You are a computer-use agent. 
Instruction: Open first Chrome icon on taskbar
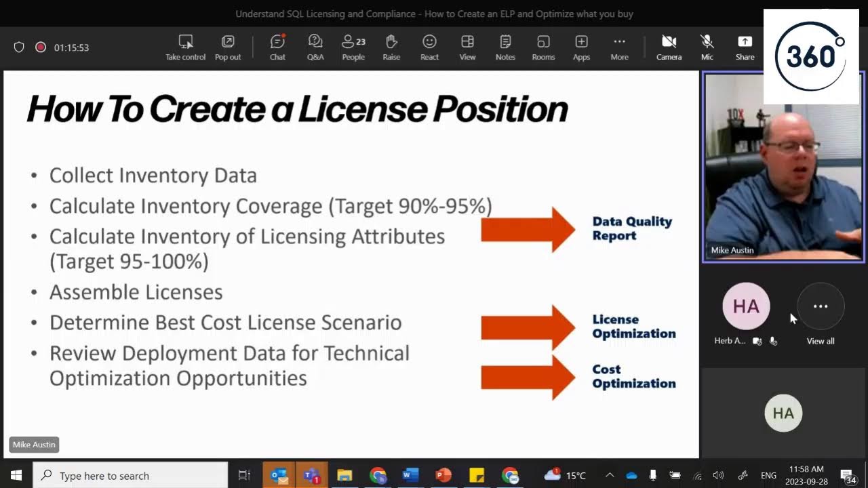coord(378,475)
